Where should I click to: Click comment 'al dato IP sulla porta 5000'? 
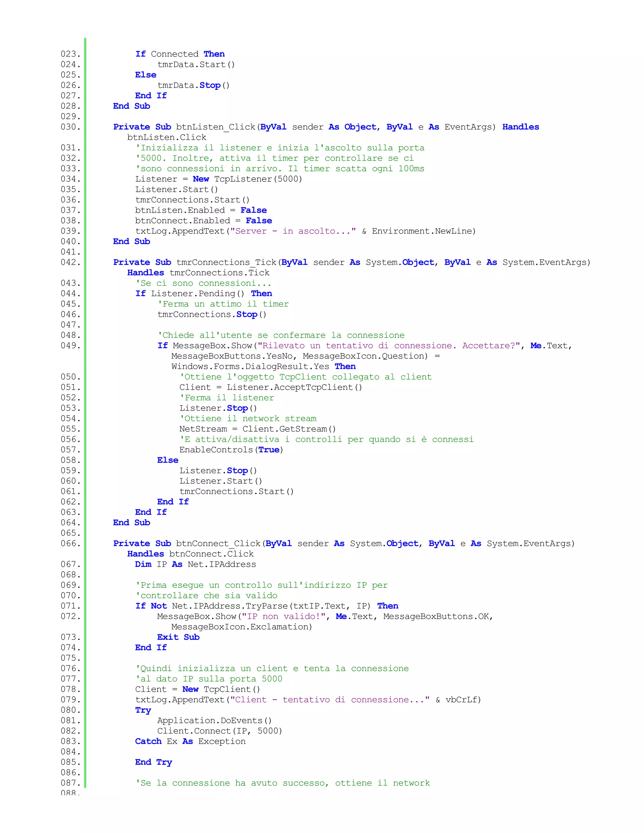(x=209, y=679)
